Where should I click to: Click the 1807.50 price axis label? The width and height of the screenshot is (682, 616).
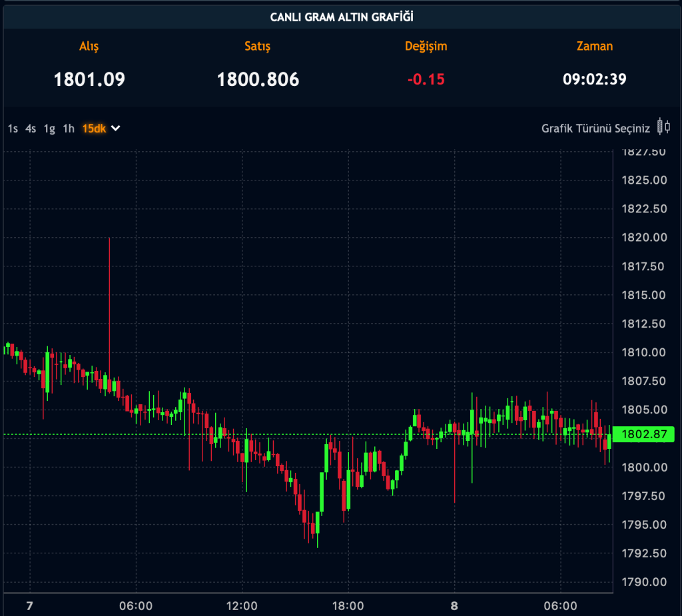click(644, 381)
